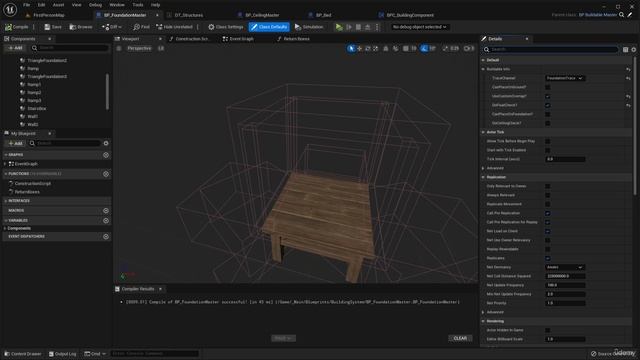Enable Actor Hidden In Game checkbox
Viewport: 640px width, 360px height.
[548, 330]
